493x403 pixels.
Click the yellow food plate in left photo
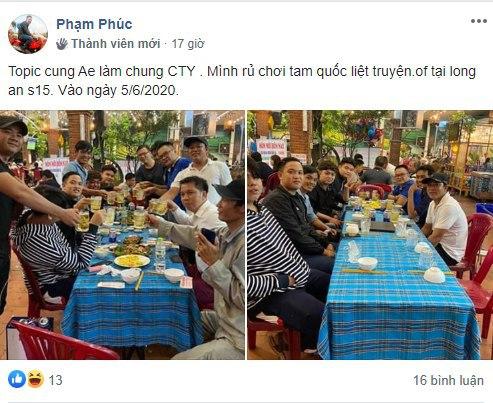click(x=132, y=261)
